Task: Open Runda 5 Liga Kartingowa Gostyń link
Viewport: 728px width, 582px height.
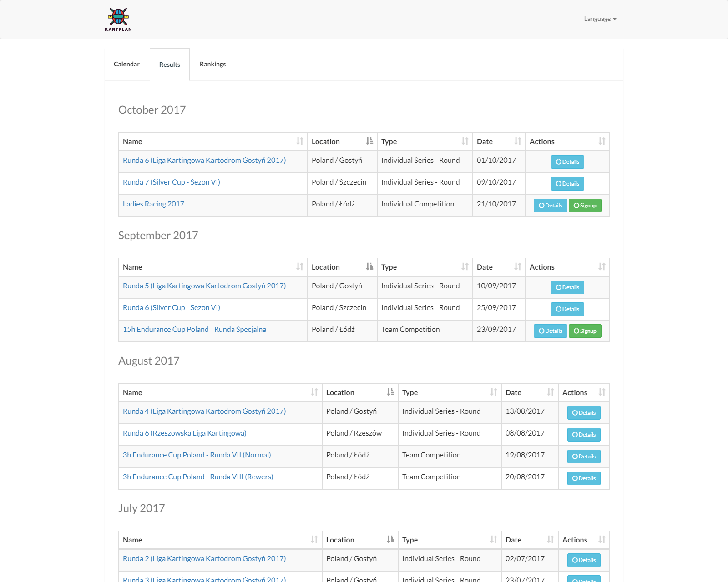Action: [x=204, y=286]
